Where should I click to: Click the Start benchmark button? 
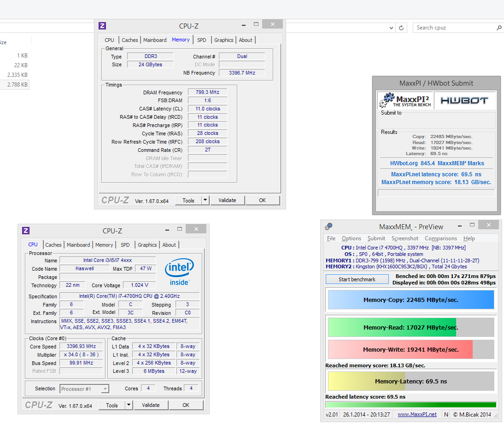tap(357, 279)
